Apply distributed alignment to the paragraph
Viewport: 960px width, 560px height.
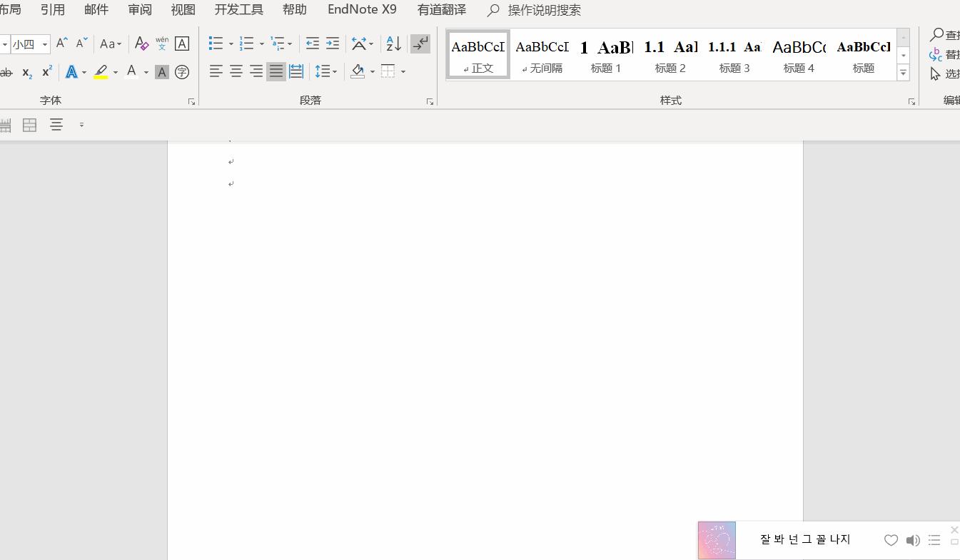tap(296, 71)
